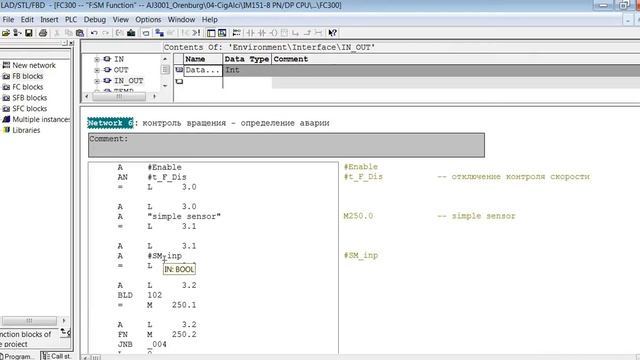Select the 'Data...' name cell
This screenshot has height=360, width=640.
(x=203, y=70)
